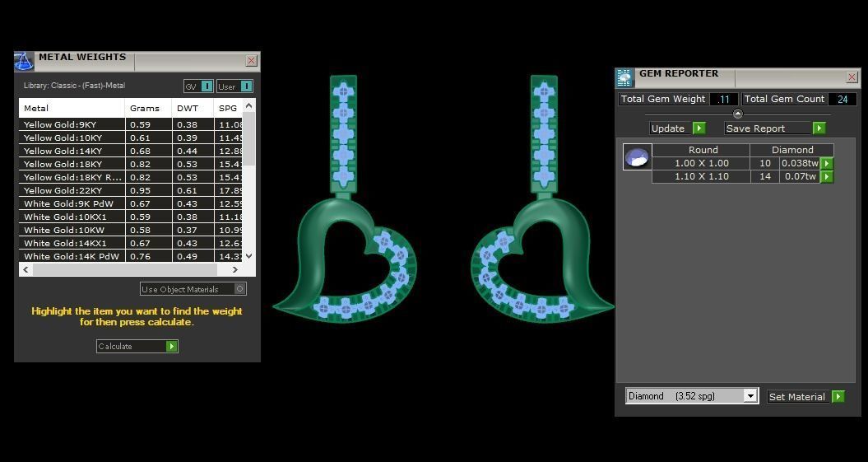Click green arrow for 0.07tw row
Image resolution: width=868 pixels, height=462 pixels.
coord(827,177)
